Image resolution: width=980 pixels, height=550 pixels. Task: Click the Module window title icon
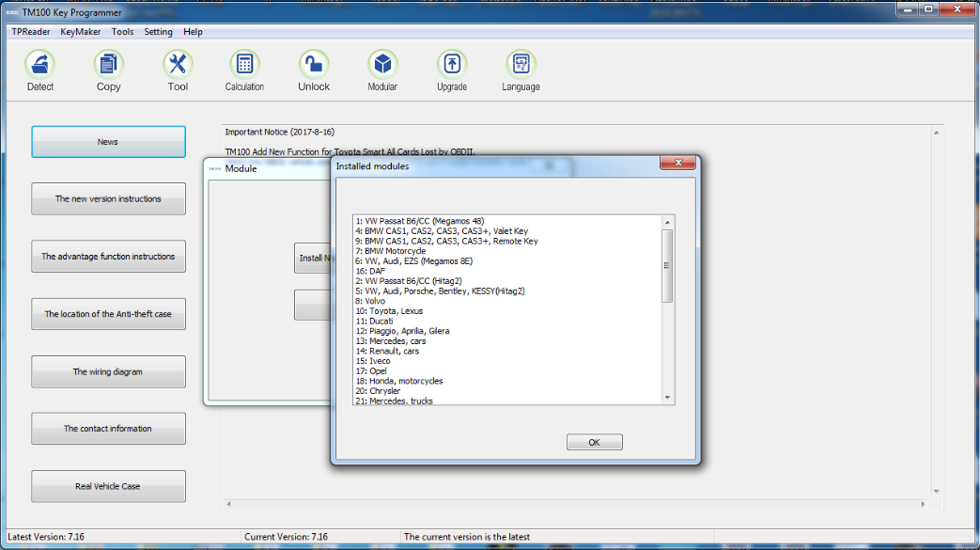click(x=215, y=168)
